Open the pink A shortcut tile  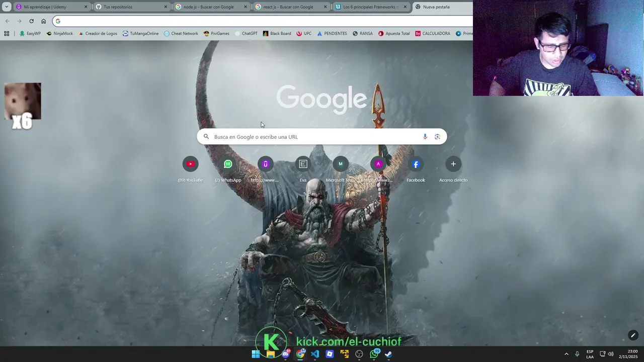pyautogui.click(x=378, y=169)
